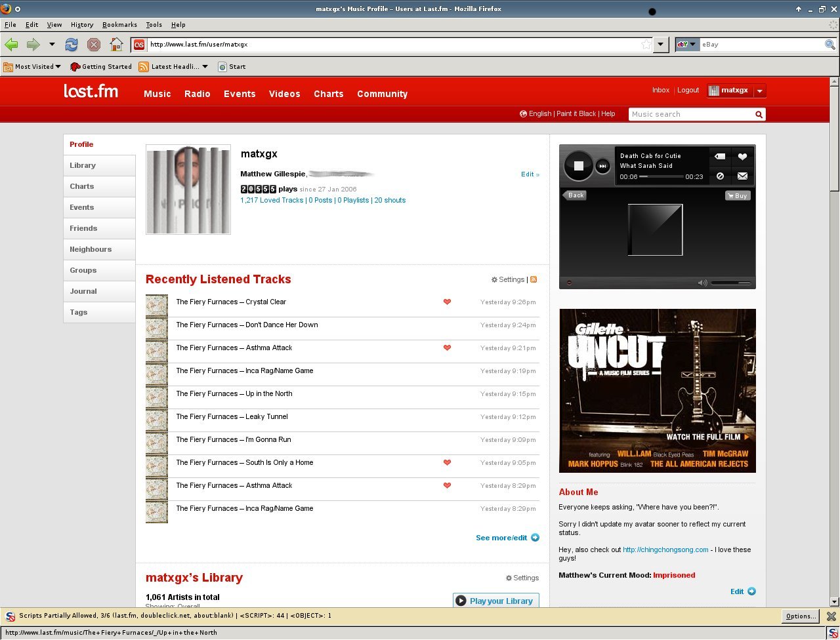Open the Library Settings gear

point(522,578)
